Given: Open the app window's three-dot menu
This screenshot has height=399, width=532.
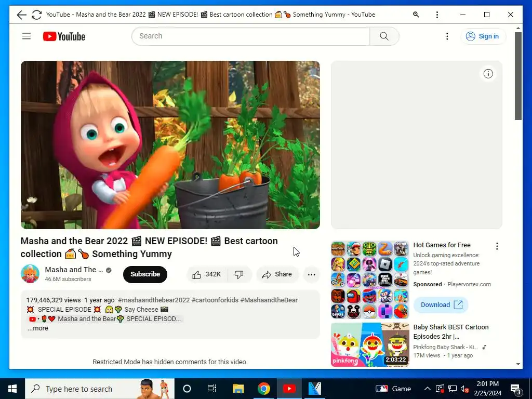Looking at the screenshot, I should click(x=437, y=15).
